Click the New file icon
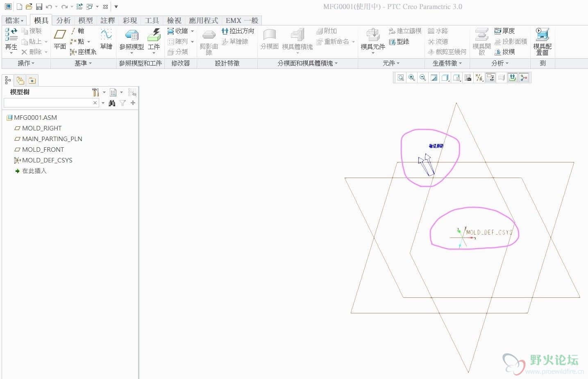Image resolution: width=588 pixels, height=379 pixels. coord(19,7)
